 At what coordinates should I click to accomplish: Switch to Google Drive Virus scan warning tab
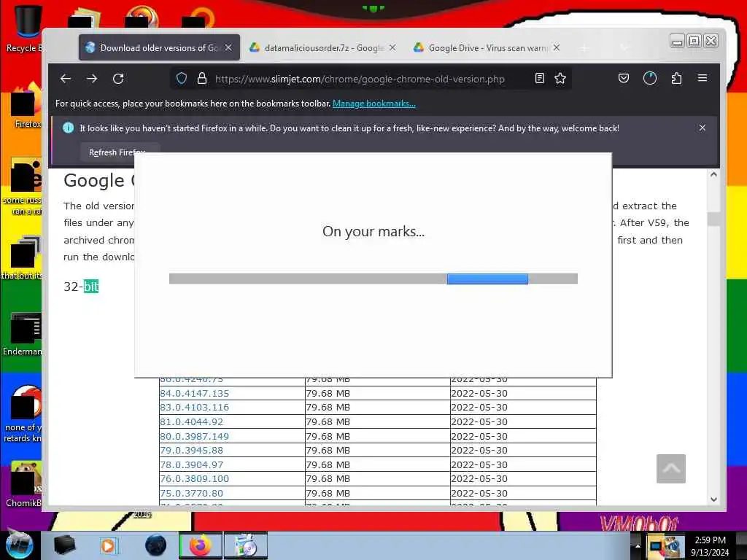click(487, 47)
